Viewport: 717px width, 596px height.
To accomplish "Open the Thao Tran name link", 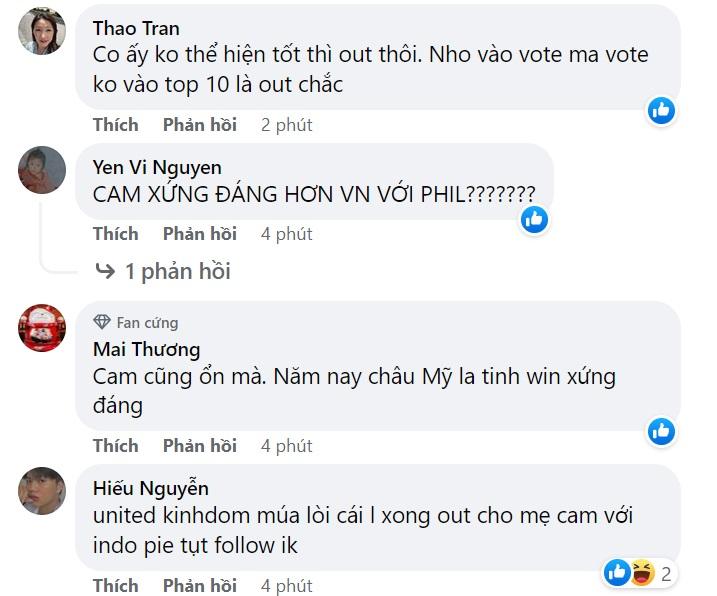I will [136, 28].
